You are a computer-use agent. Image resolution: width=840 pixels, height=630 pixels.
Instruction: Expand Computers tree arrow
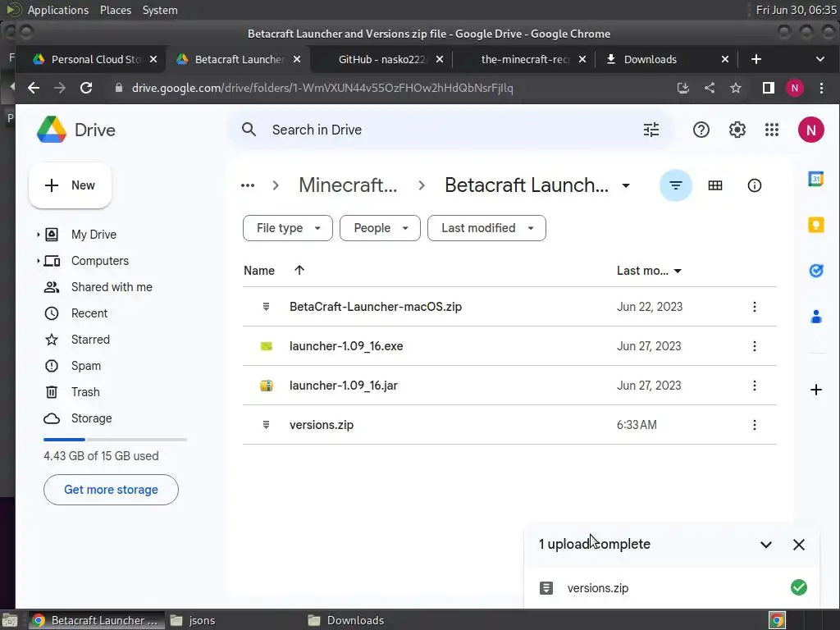(x=38, y=261)
